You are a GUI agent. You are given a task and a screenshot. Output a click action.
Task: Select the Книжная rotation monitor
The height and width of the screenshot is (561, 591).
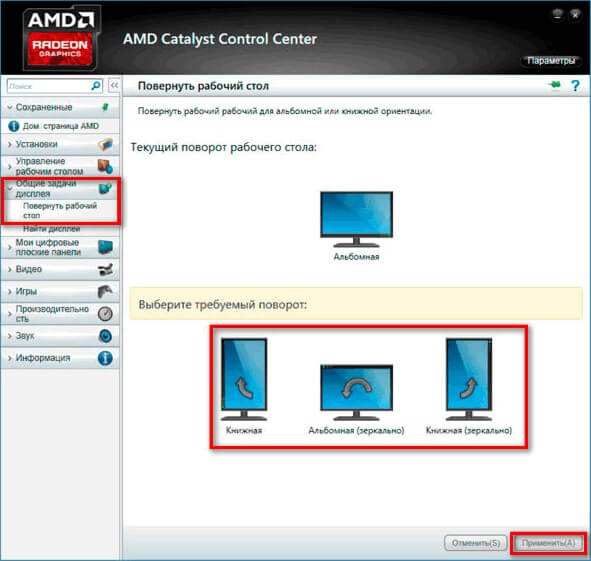pyautogui.click(x=244, y=386)
